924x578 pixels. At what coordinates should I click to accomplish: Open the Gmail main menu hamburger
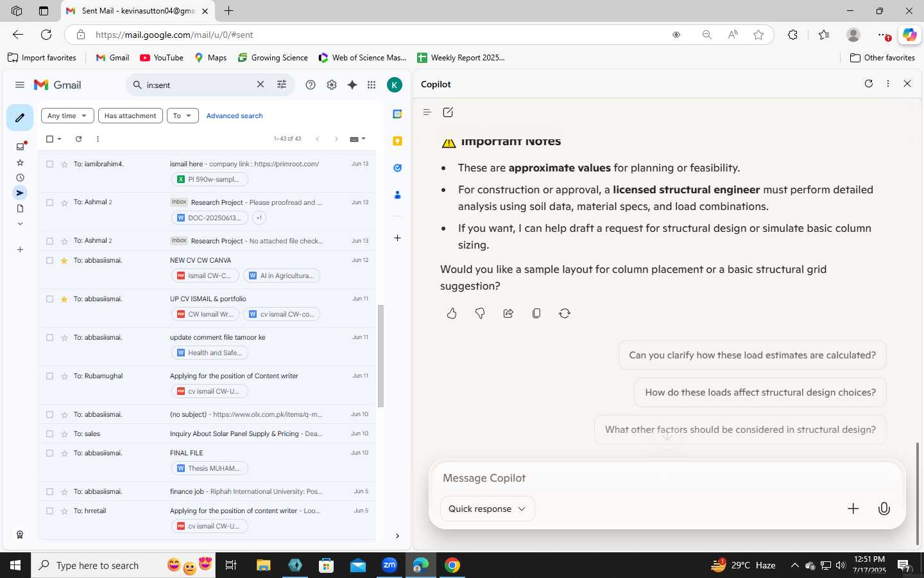[x=20, y=85]
